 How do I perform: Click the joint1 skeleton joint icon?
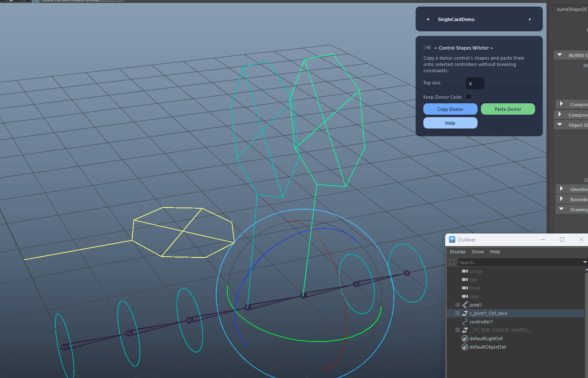coord(465,305)
